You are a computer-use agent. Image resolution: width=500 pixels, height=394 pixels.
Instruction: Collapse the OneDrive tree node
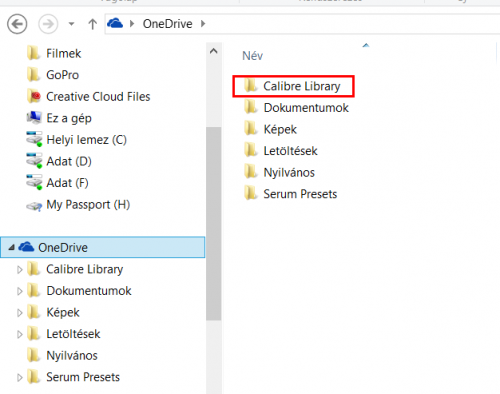coord(11,247)
